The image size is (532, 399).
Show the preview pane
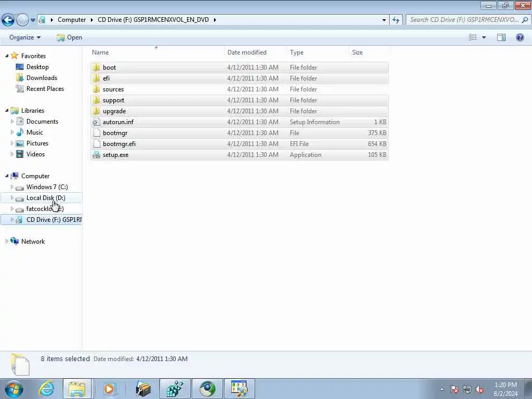point(501,37)
